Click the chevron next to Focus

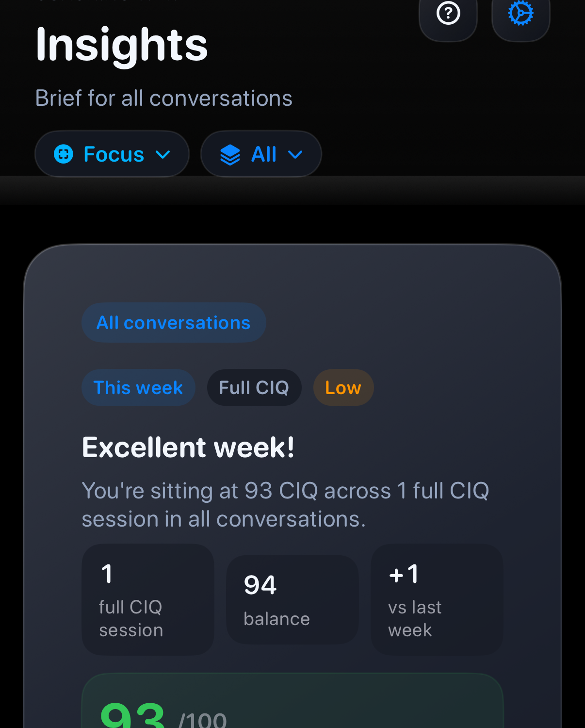click(163, 154)
